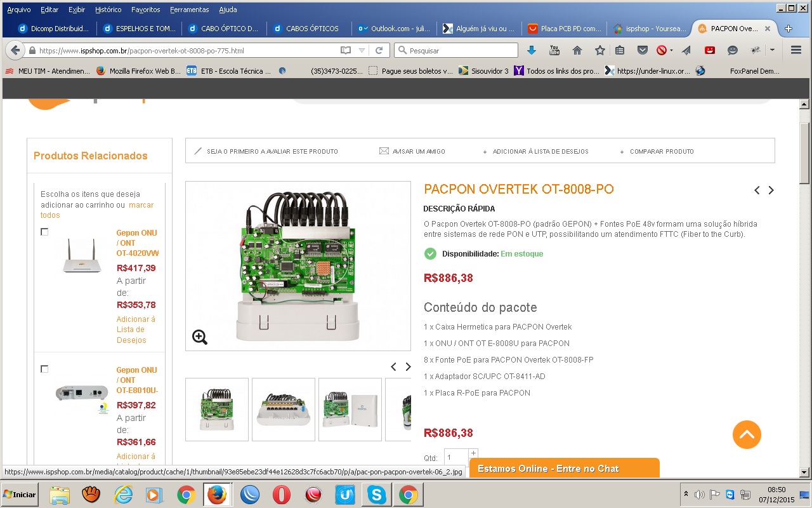Select the second product thumbnail image
Viewport: 812px width, 508px height.
(x=284, y=410)
